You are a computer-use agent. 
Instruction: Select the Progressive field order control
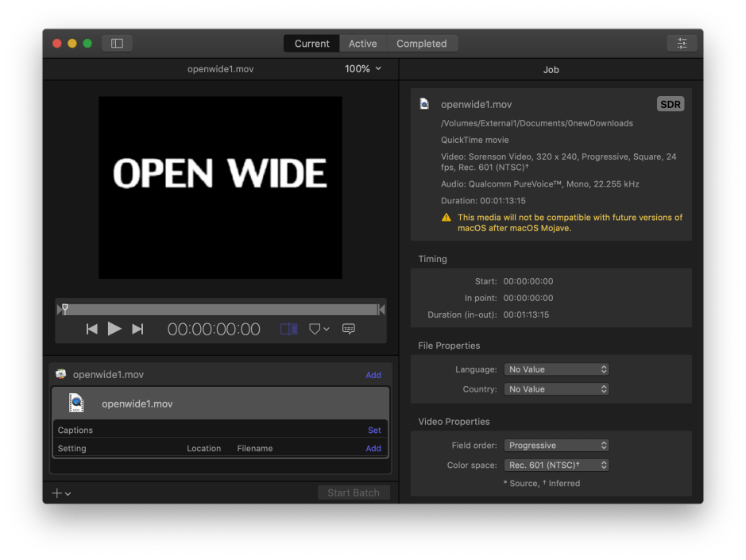click(556, 445)
